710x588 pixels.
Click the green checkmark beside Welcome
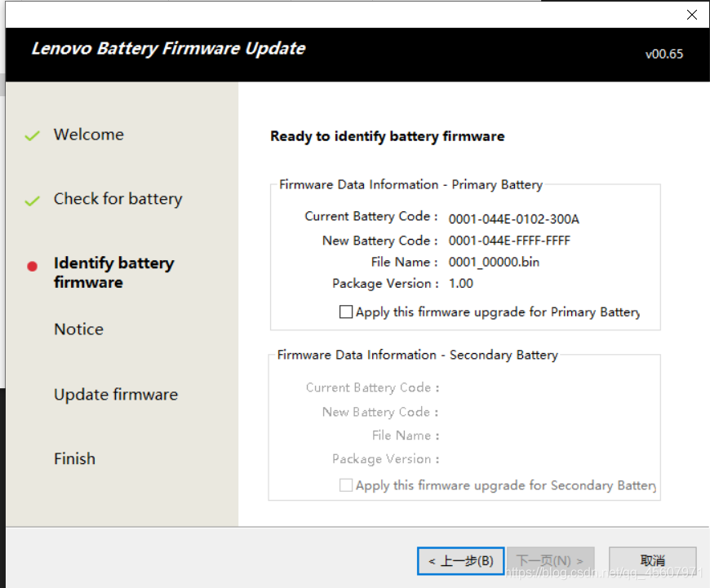pos(32,135)
